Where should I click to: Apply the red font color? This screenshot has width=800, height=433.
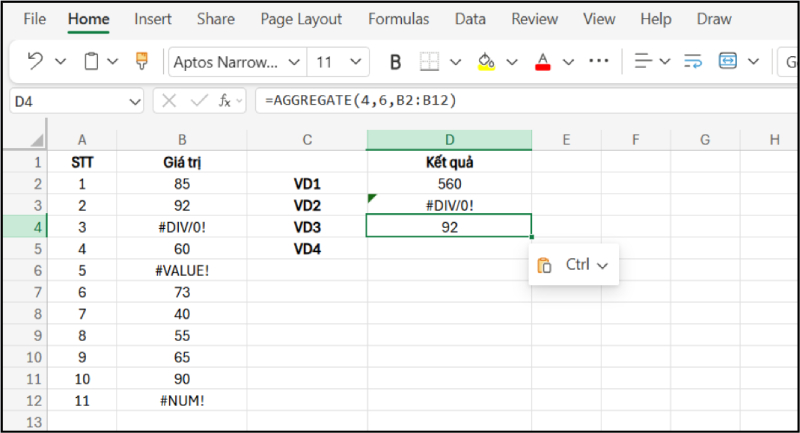click(543, 62)
